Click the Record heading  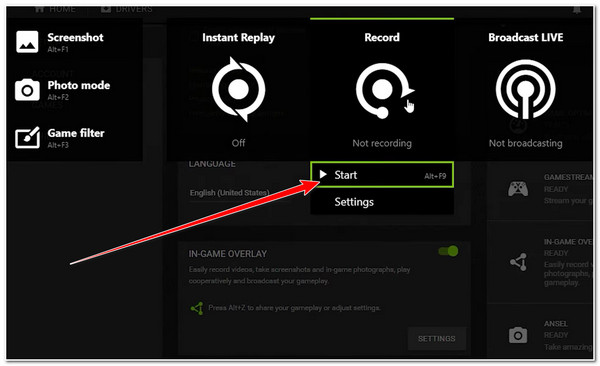(382, 37)
